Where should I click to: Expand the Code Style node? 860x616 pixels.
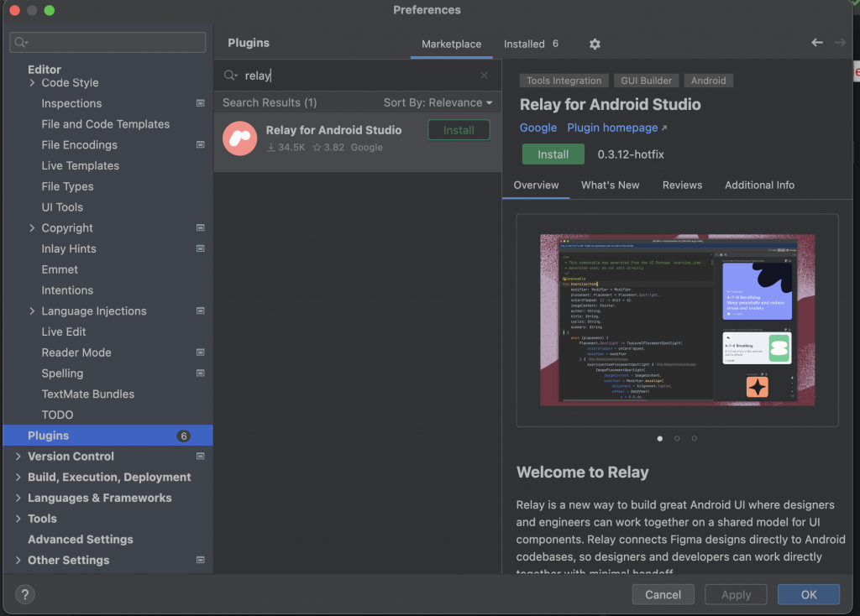32,83
